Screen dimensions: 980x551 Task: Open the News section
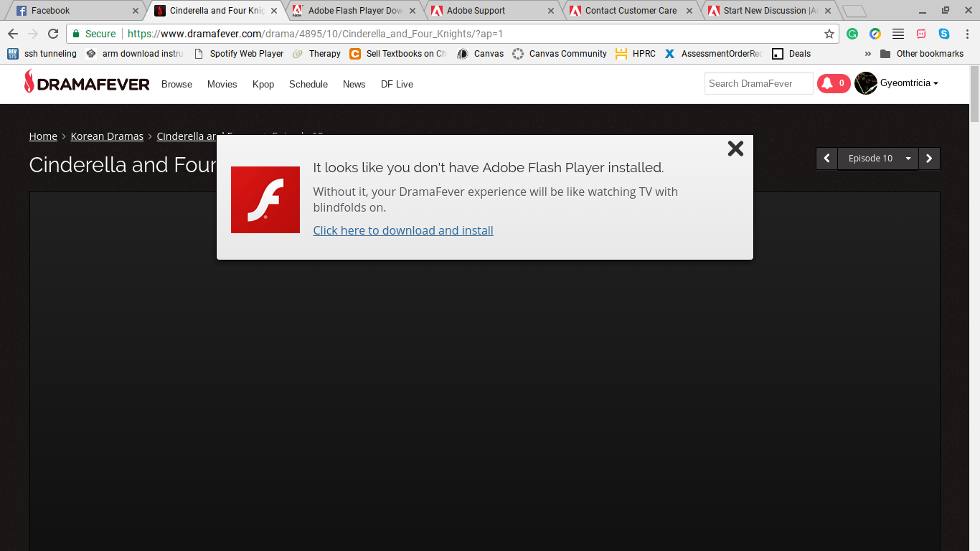(x=354, y=84)
